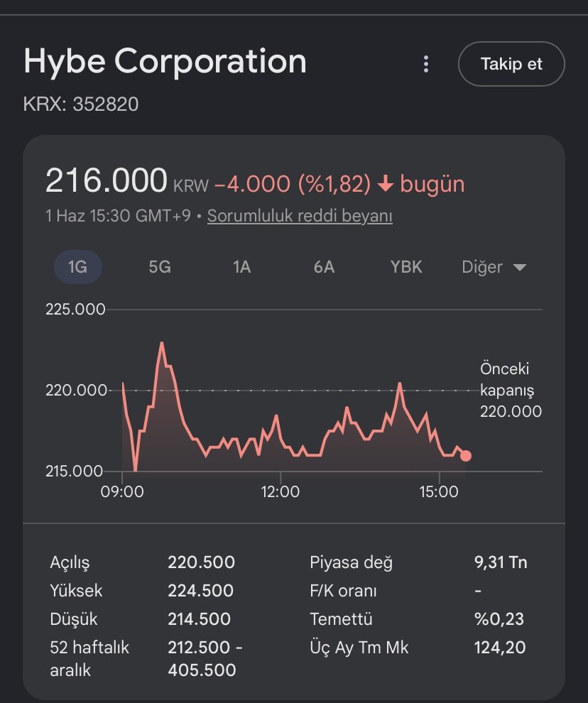Click the −4.000 (%1,82) change text
Screen dimensions: 588x703
(293, 184)
